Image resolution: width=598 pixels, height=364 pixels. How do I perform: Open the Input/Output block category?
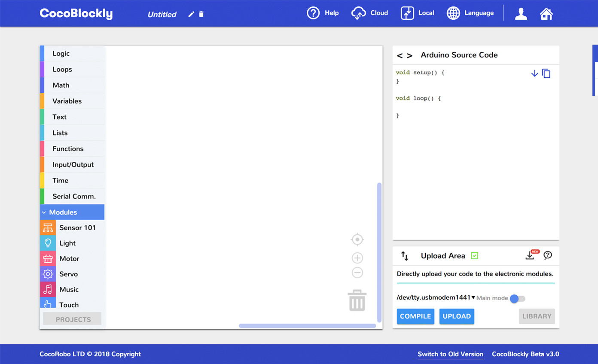point(73,164)
